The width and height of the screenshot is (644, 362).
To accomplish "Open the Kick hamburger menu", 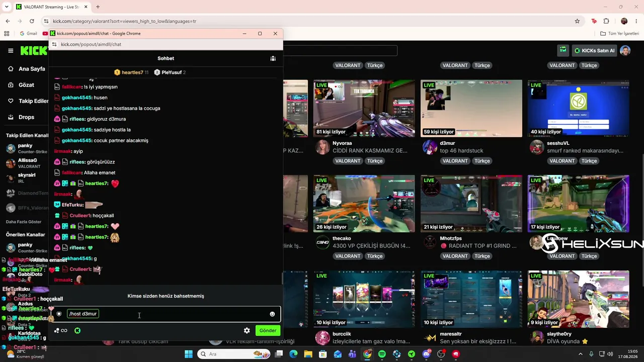I will click(x=11, y=50).
